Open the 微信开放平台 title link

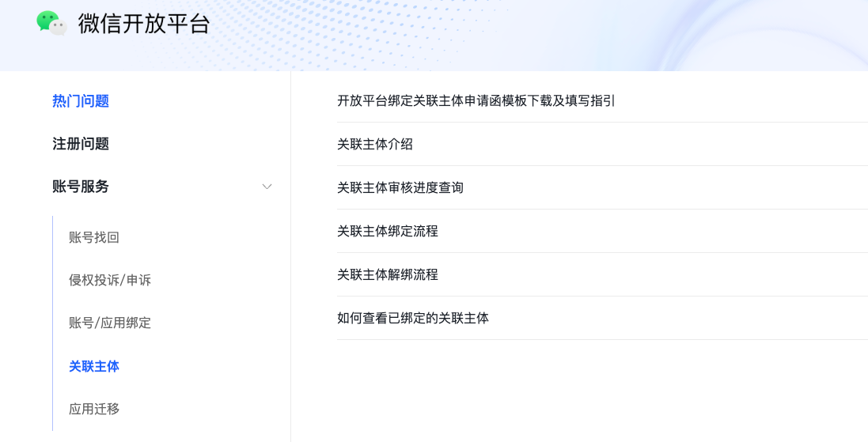[x=144, y=24]
